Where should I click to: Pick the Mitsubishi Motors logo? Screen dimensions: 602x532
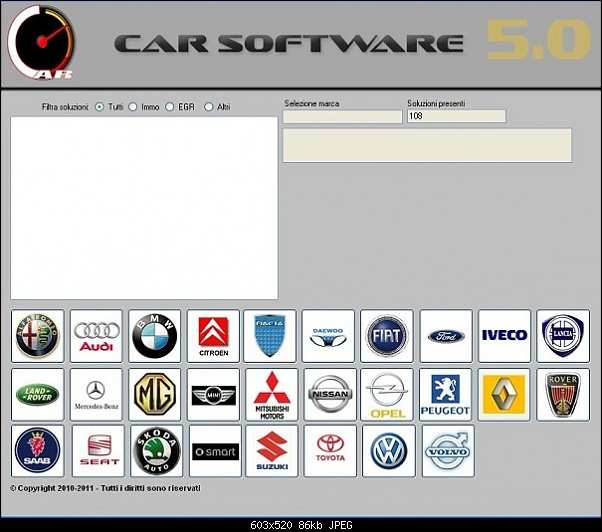[x=272, y=395]
